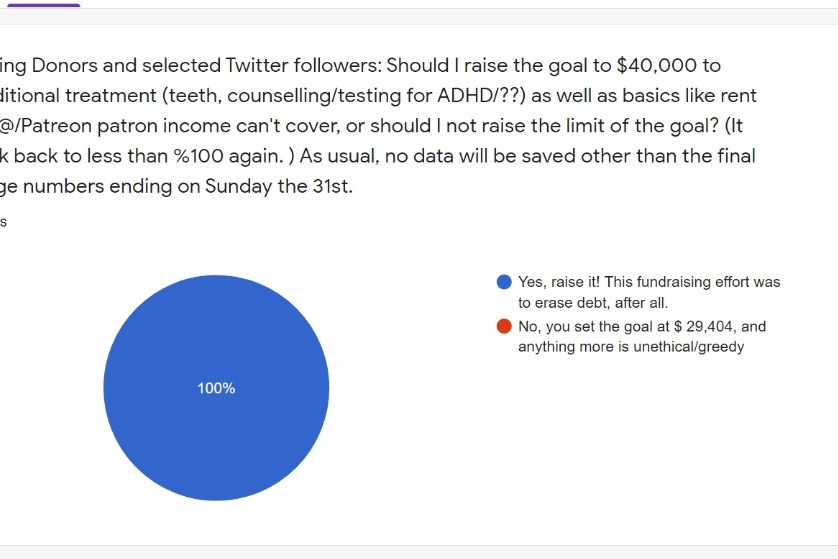
Task: Select the 'No, you set the goal' legend label
Action: 642,337
